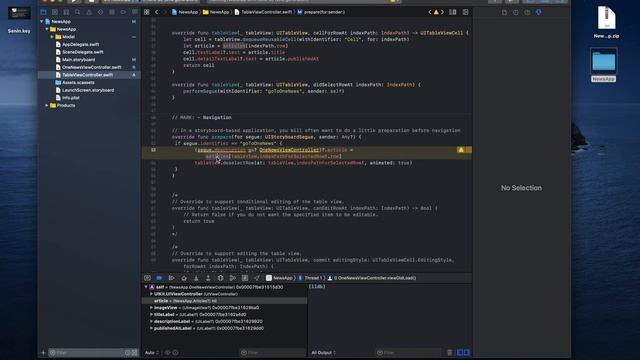The image size is (640, 360).
Task: Click the navigator filter field
Action: point(88,353)
